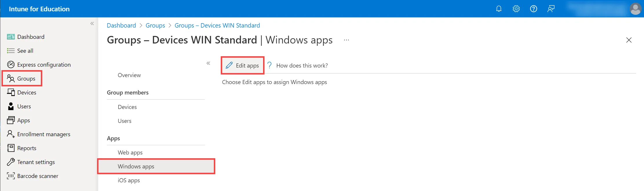Open Barcode scanner label in sidebar
The image size is (644, 191).
[x=38, y=176]
